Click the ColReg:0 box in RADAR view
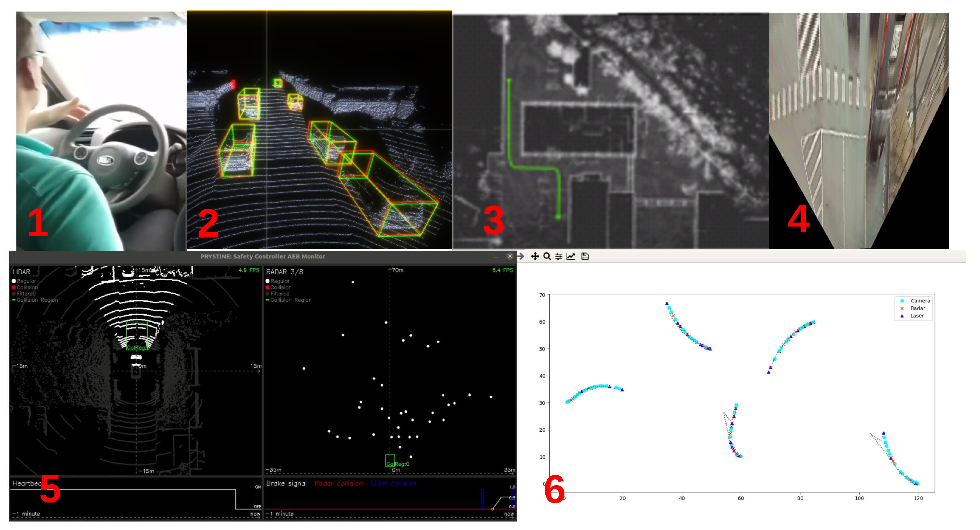Viewport: 980px width, 530px height. [x=390, y=461]
